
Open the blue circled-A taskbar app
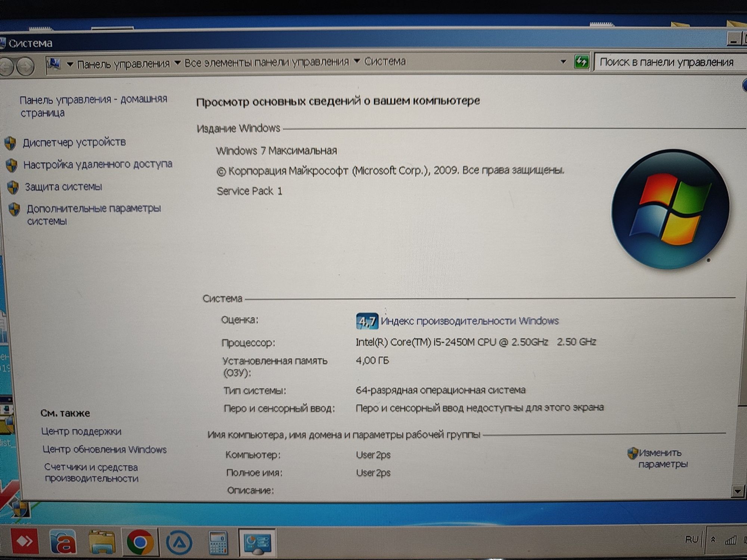[x=179, y=542]
